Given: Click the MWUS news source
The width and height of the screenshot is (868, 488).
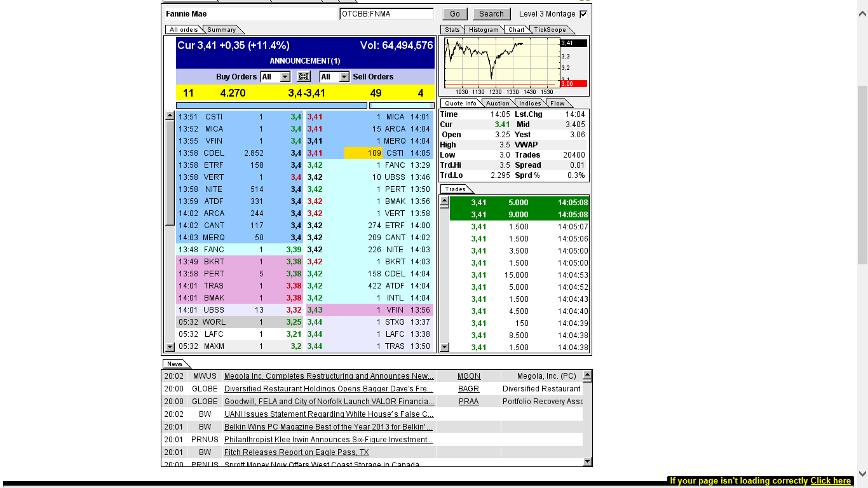Looking at the screenshot, I should coord(205,376).
